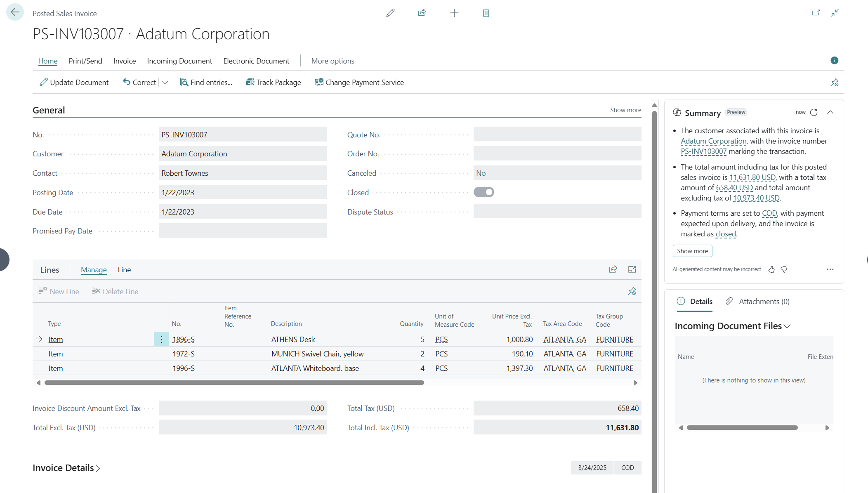
Task: Click the COD link in summary
Action: (769, 213)
